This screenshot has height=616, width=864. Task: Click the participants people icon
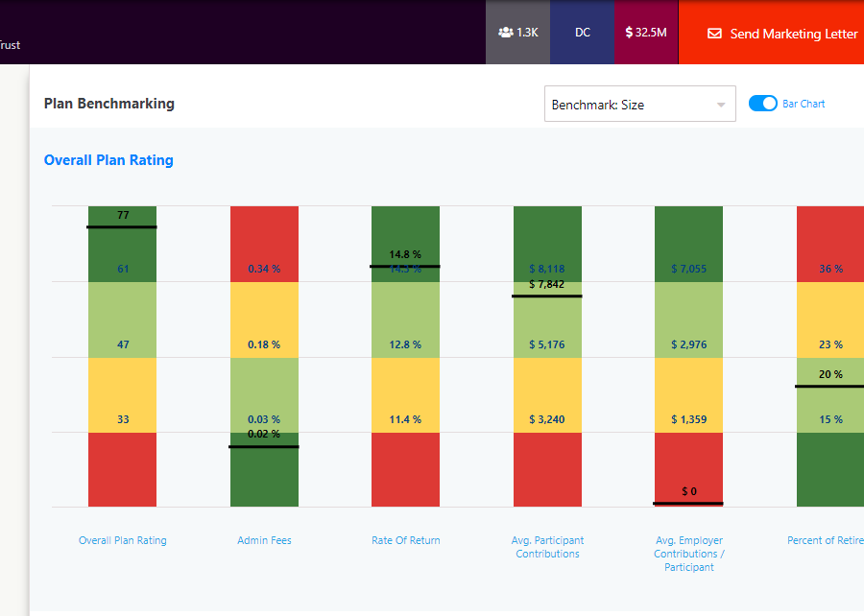point(505,33)
